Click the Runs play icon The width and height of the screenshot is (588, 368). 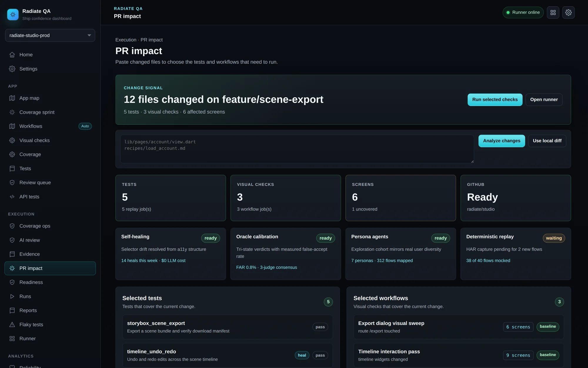point(12,296)
